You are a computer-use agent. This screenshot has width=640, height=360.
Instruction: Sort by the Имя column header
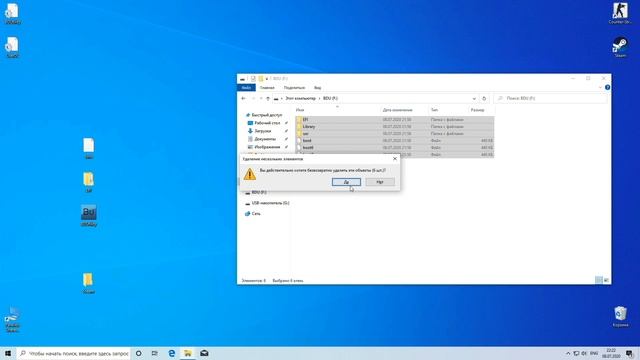337,110
